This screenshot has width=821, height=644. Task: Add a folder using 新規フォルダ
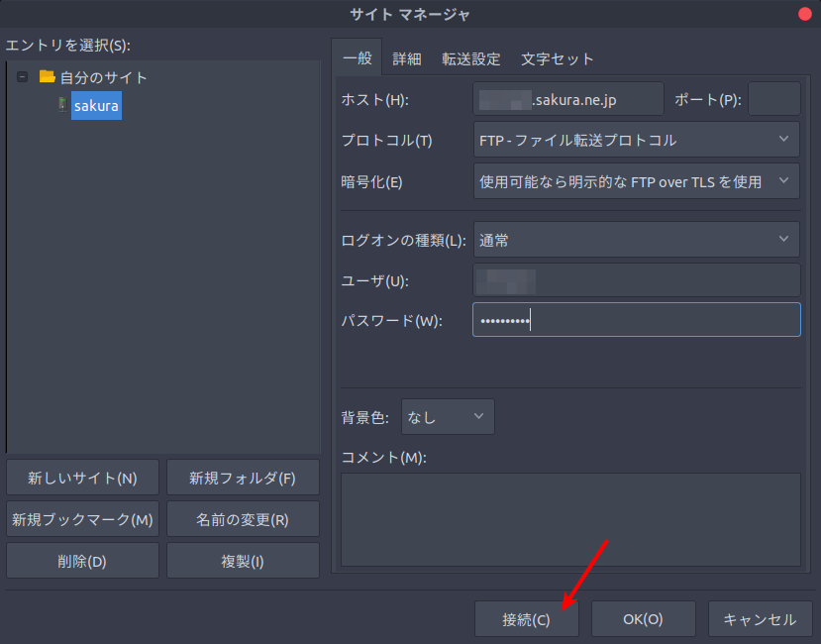(x=243, y=477)
